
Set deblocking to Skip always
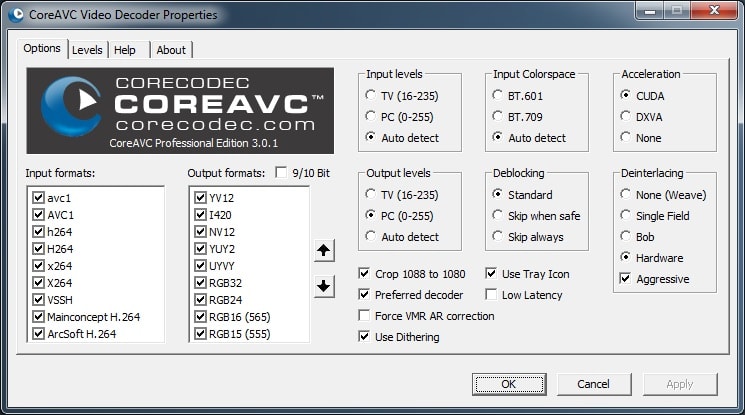coord(499,237)
